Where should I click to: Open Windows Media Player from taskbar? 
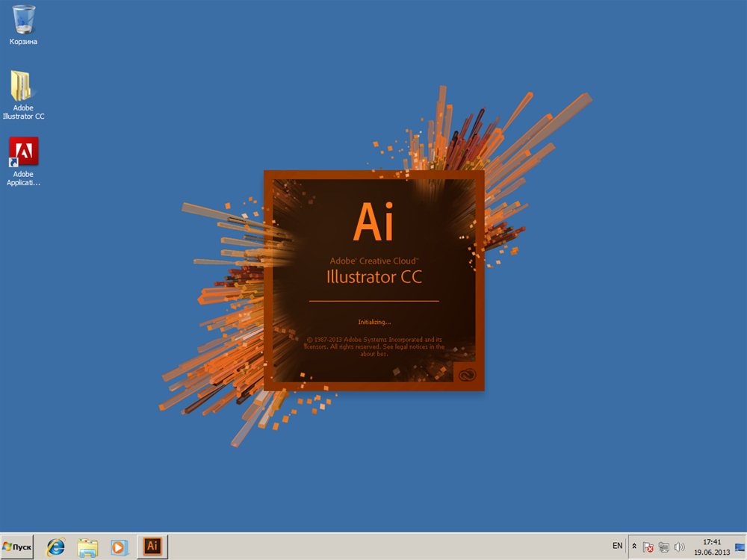pyautogui.click(x=120, y=547)
